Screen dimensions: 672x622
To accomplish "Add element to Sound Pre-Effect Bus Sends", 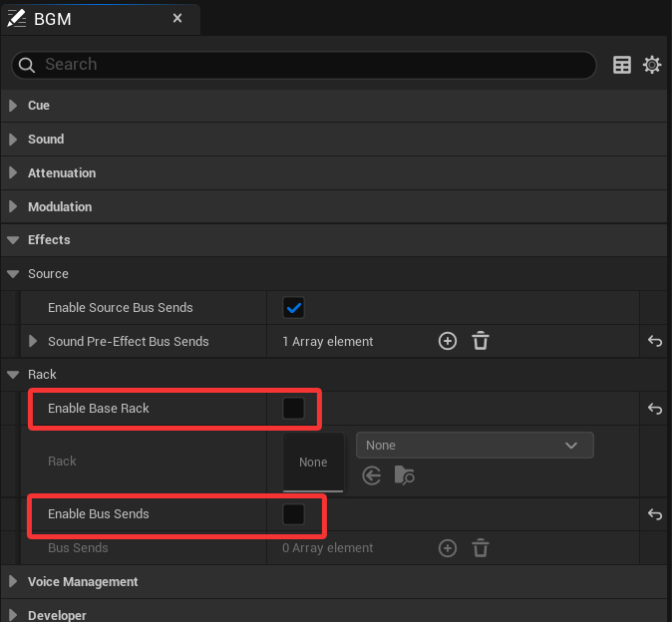I will pyautogui.click(x=448, y=341).
